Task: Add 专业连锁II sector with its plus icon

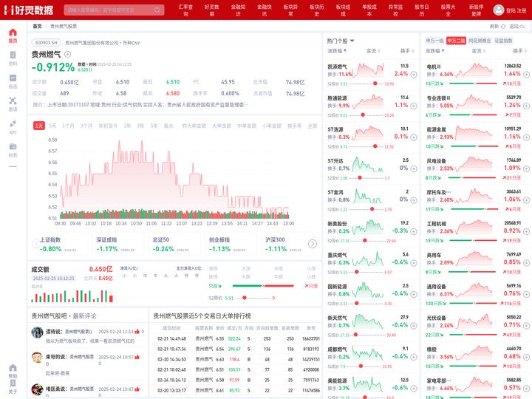Action: point(526,106)
